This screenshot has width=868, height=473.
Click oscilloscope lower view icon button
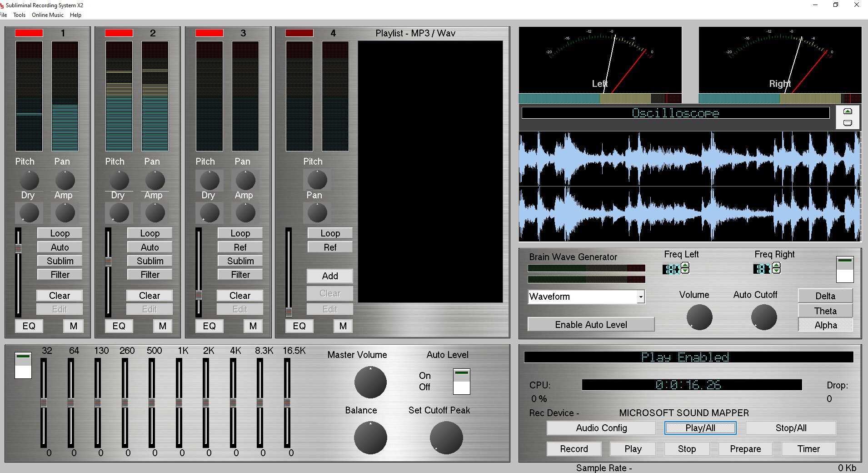point(848,123)
